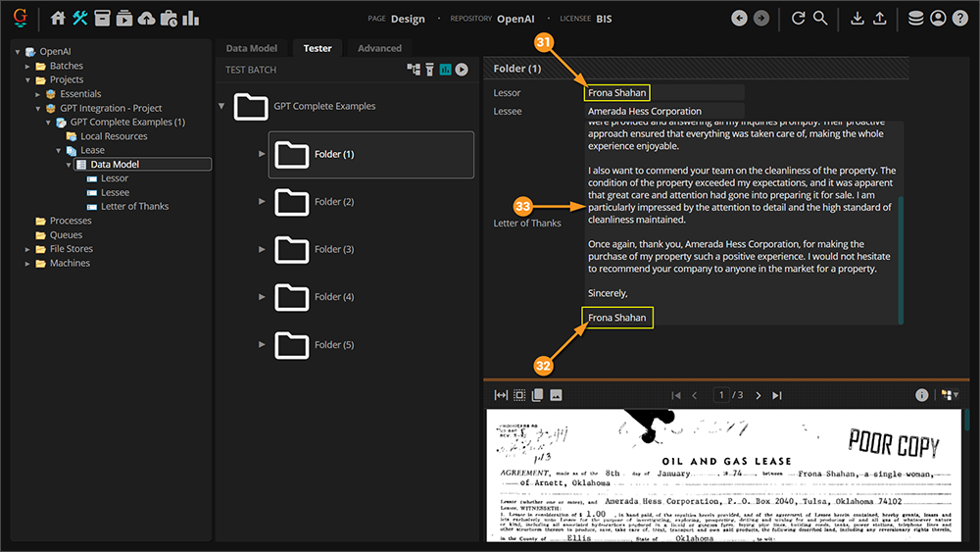Expand the File Stores node

point(27,249)
